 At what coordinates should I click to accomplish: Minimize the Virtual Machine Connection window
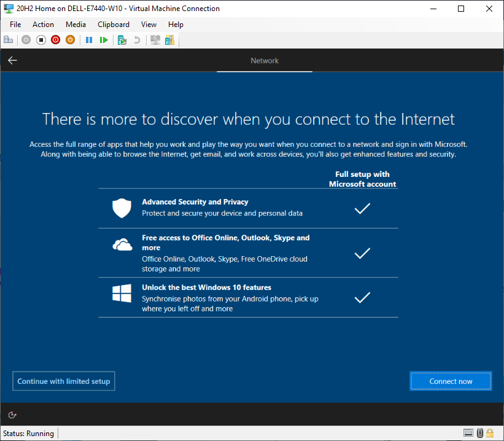tap(433, 9)
